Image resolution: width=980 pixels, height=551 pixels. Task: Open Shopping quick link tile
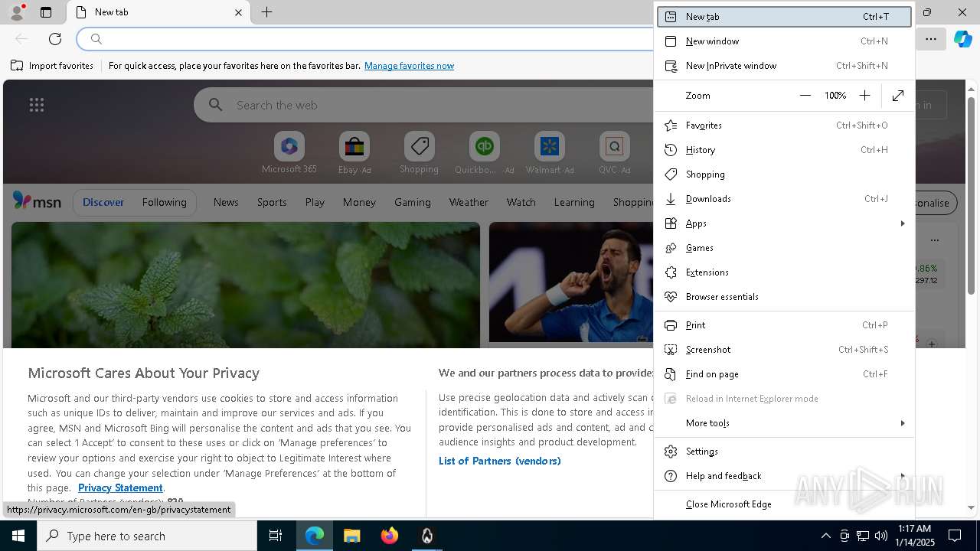(x=419, y=153)
